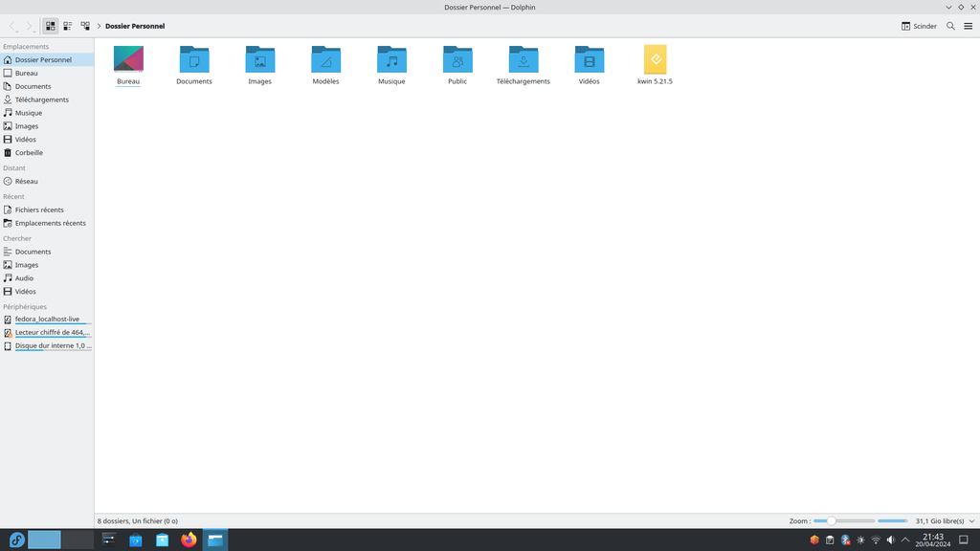Switch to compact view mode
The width and height of the screenshot is (980, 551).
tap(68, 26)
